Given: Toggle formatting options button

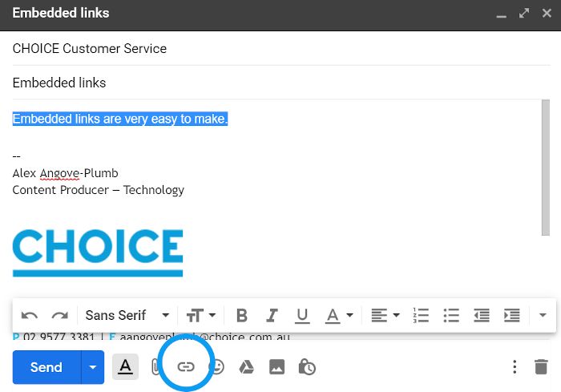Looking at the screenshot, I should [x=125, y=366].
